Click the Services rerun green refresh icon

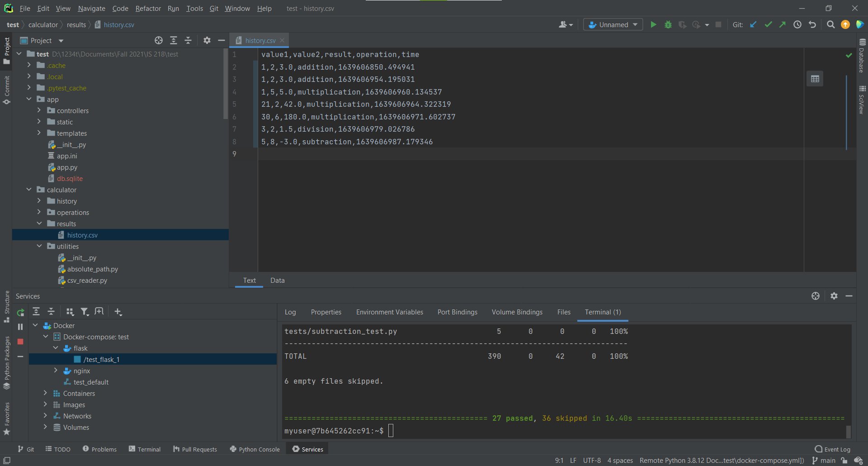click(x=20, y=313)
